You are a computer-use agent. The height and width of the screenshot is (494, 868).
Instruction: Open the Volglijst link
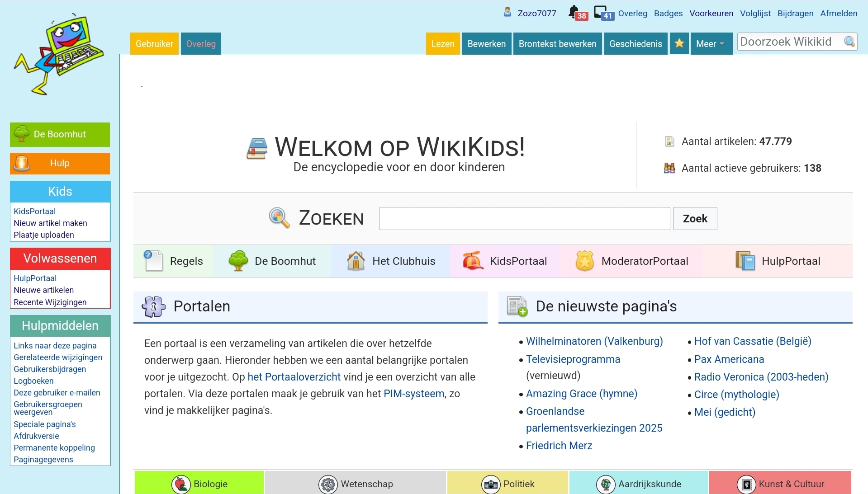tap(755, 13)
